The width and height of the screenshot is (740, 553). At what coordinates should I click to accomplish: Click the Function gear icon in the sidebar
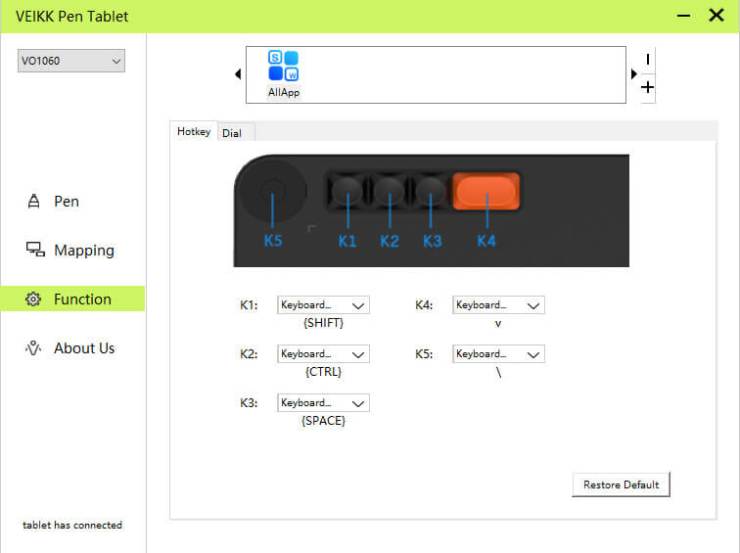33,299
